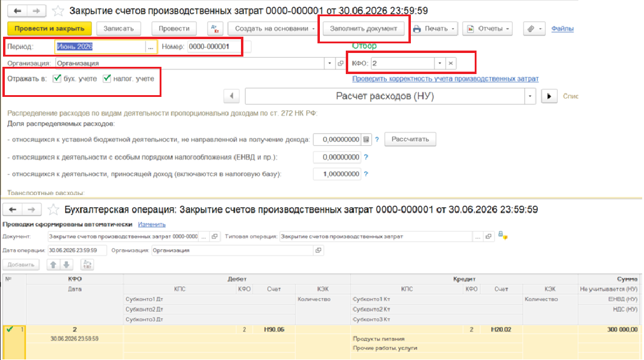
Task: Go forward in the Бухгалтерская операция window
Action: [x=31, y=209]
